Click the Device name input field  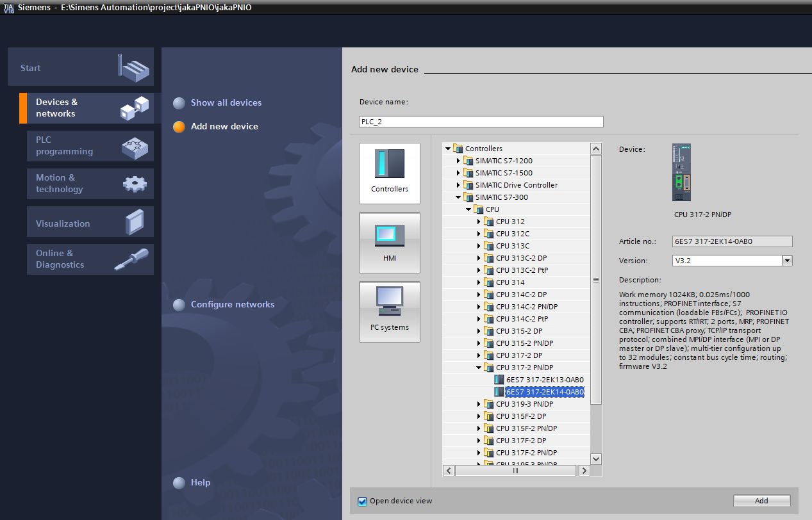pos(481,122)
